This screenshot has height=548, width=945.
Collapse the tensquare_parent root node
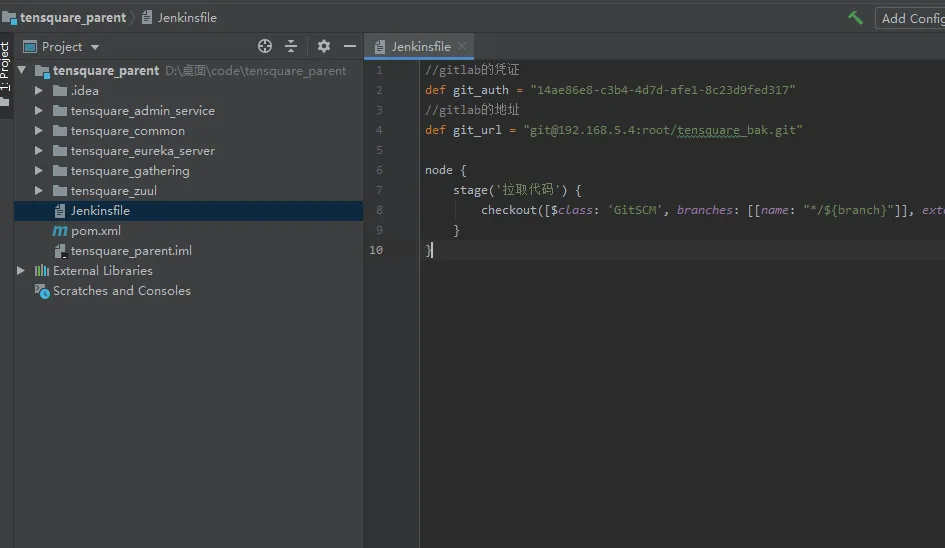(x=22, y=71)
